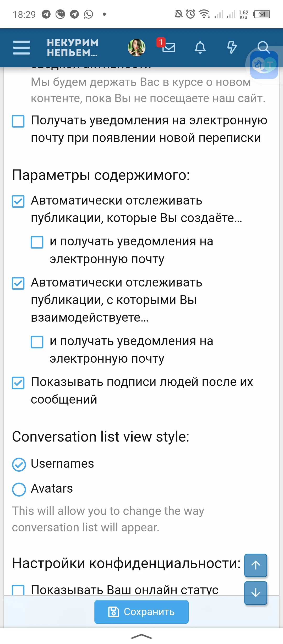The width and height of the screenshot is (283, 644).
Task: Uncheck auto-watch publications you create
Action: pyautogui.click(x=18, y=201)
